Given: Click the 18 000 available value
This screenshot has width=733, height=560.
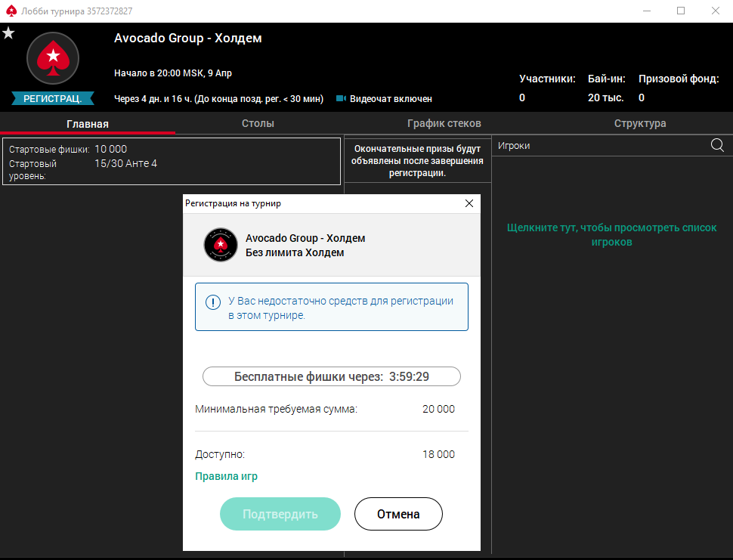Looking at the screenshot, I should coord(438,454).
